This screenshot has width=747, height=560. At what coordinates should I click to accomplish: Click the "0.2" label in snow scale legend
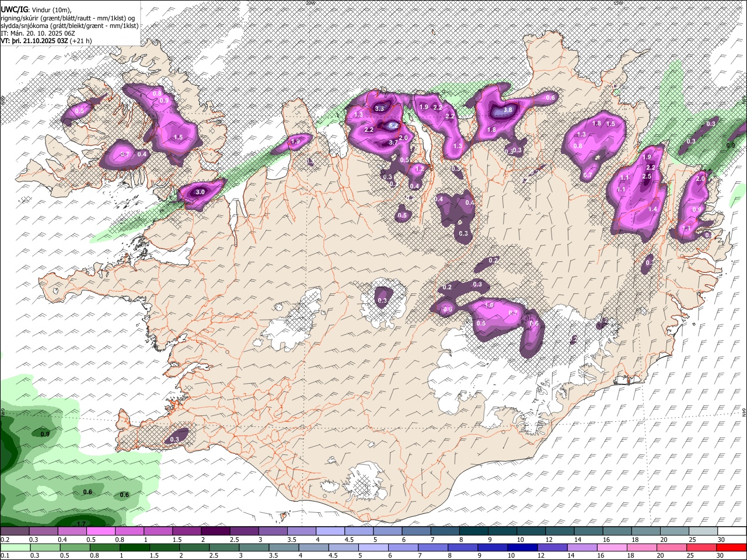(x=5, y=540)
